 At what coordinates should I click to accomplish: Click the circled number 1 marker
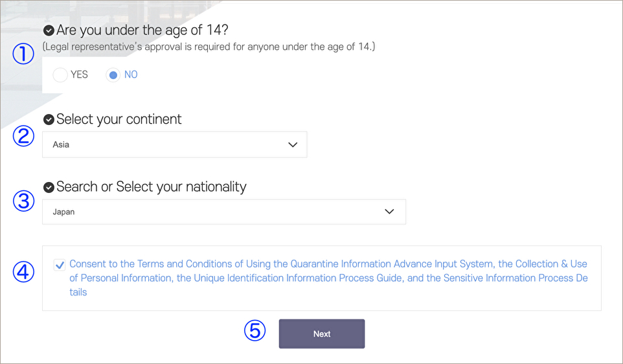tap(23, 54)
